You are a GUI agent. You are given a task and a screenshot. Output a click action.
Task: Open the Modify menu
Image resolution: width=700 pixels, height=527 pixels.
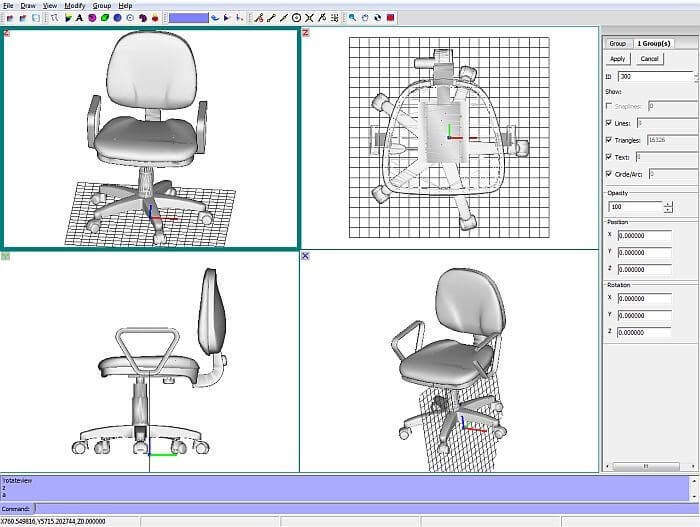(75, 6)
